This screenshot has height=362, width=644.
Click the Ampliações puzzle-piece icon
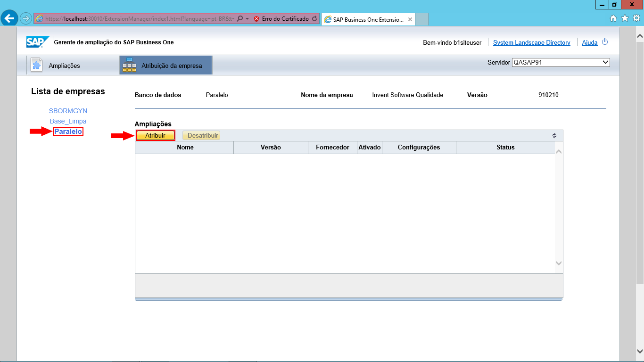tap(37, 66)
